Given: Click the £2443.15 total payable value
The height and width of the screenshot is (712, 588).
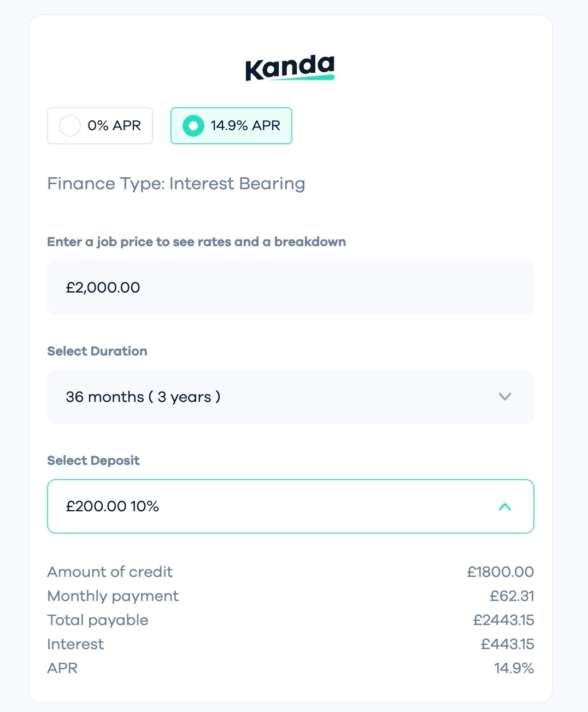Looking at the screenshot, I should (503, 620).
